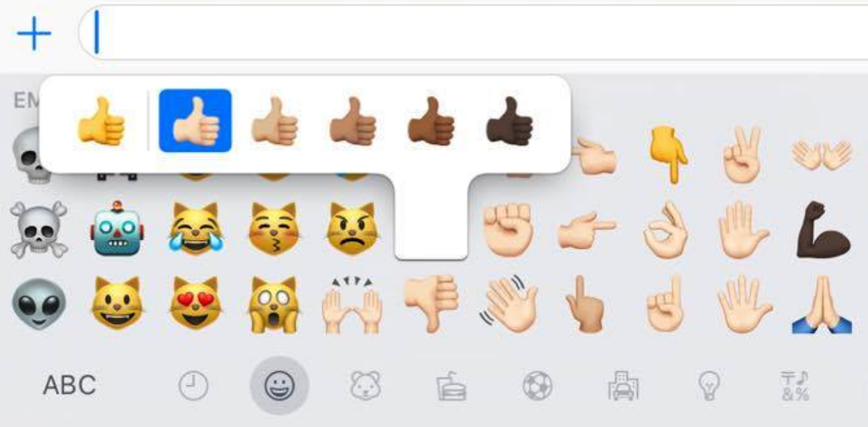Tap the waving hand emoji

tap(508, 303)
